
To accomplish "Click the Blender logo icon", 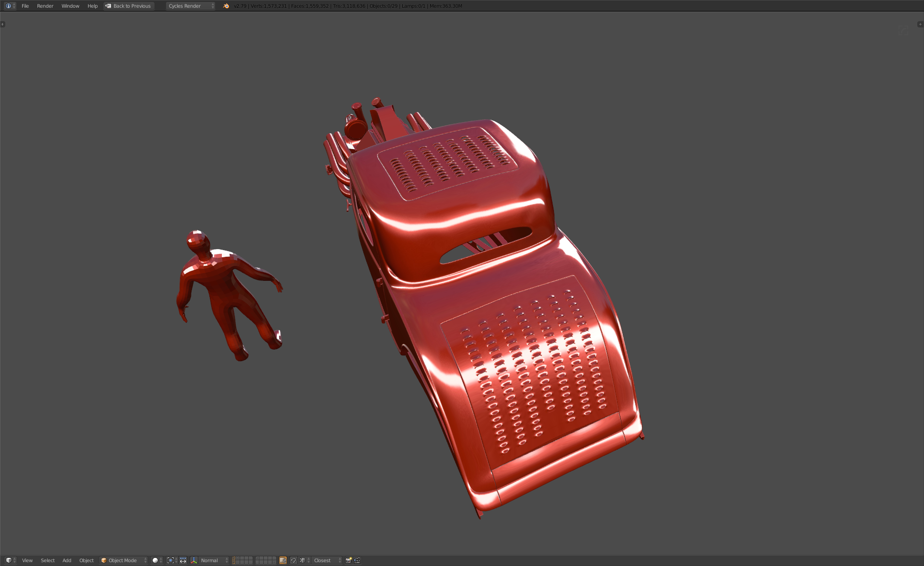I will pos(226,6).
